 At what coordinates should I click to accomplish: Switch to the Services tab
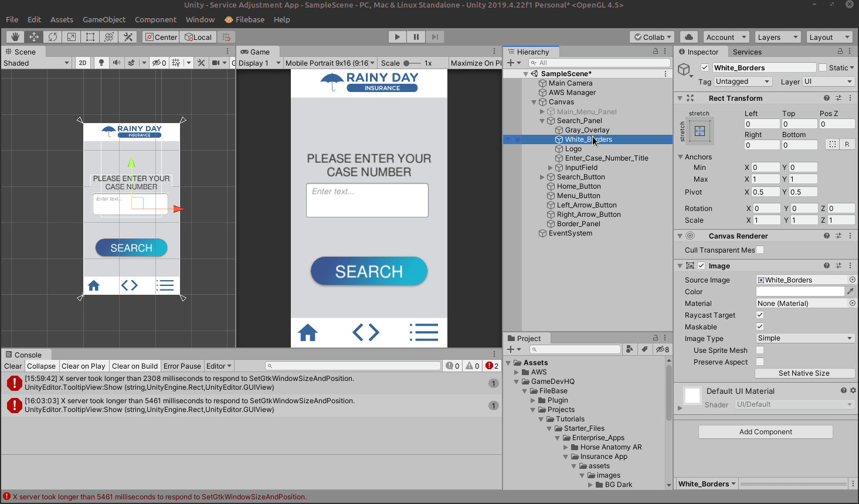747,52
